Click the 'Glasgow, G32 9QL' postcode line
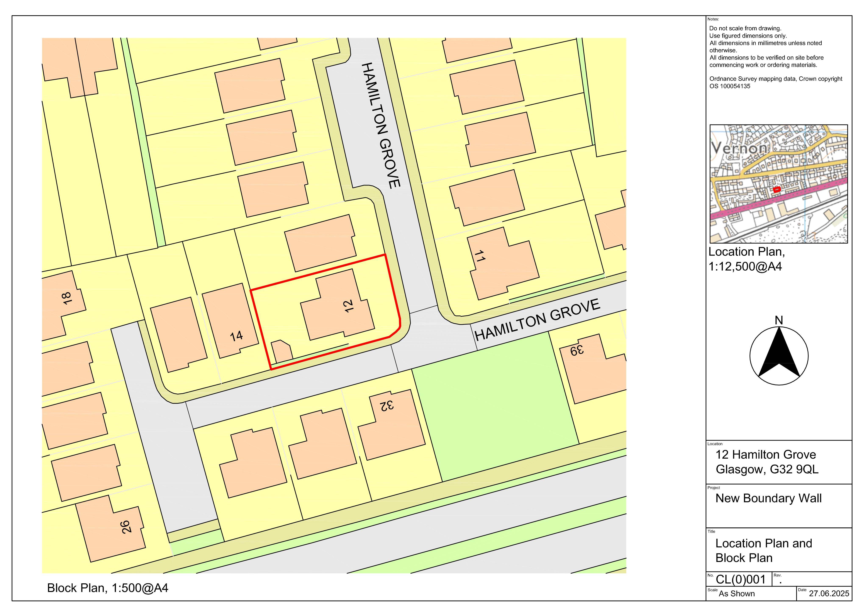This screenshot has height=613, width=868. pos(767,469)
